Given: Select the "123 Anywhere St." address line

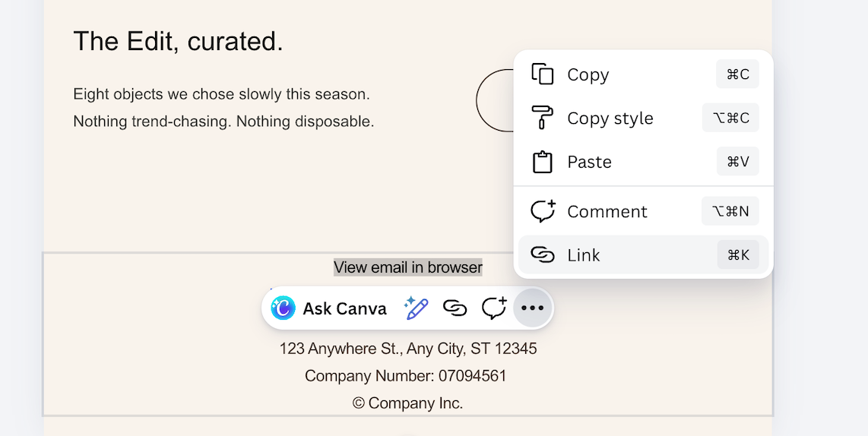Looking at the screenshot, I should click(407, 349).
